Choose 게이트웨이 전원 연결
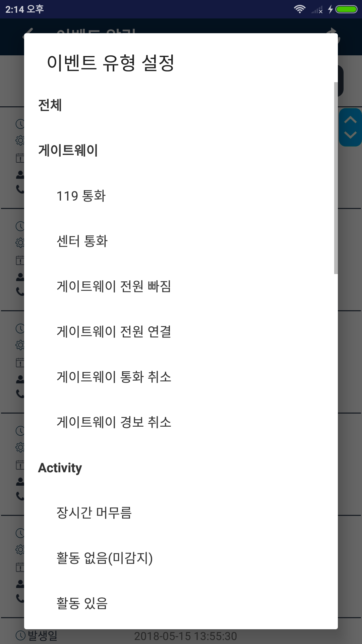 pyautogui.click(x=114, y=331)
